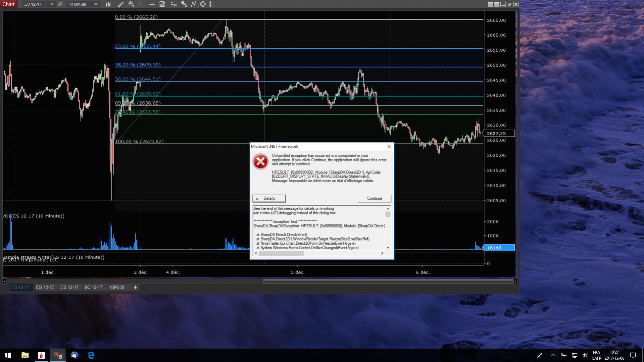
Task: Open the 10 Minute interval dropdown
Action: (x=83, y=4)
